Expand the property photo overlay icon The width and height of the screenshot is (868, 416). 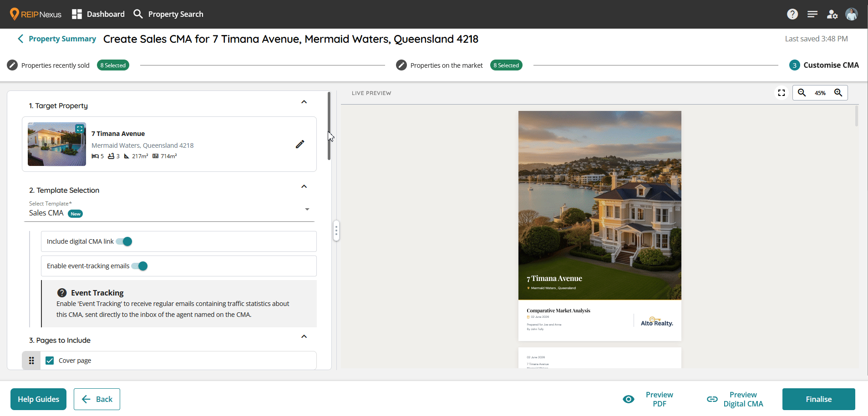[80, 129]
